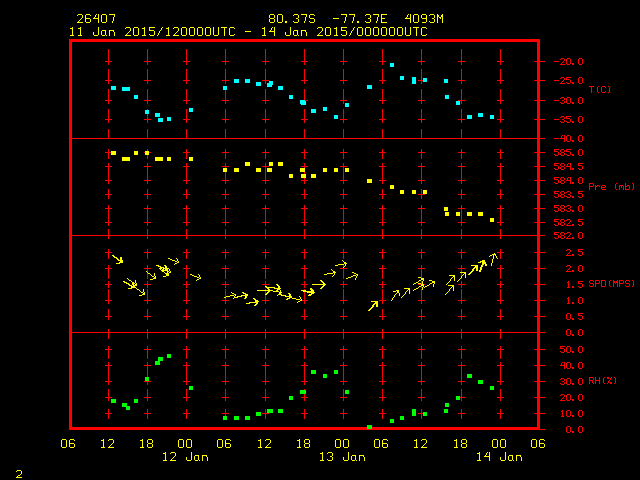Click the 00 hour label above 13 Jan
Screen dimensions: 640x480
pyautogui.click(x=342, y=443)
